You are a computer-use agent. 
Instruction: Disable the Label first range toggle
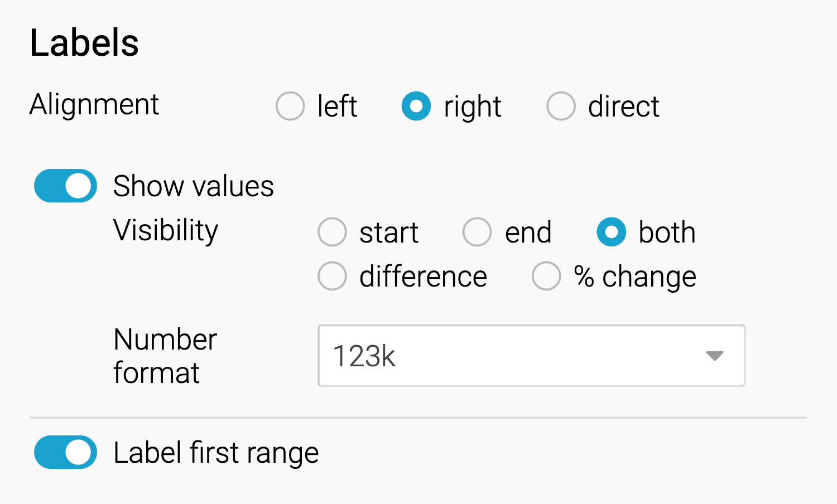65,452
